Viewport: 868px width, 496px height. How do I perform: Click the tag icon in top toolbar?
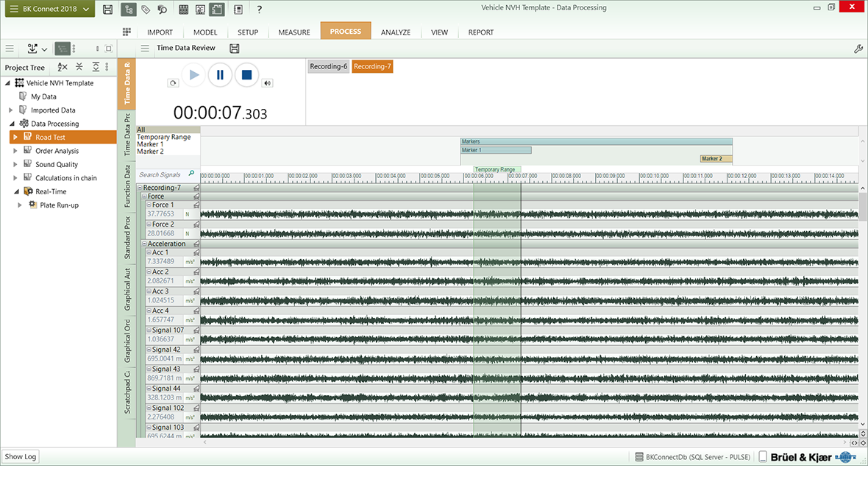(x=146, y=10)
